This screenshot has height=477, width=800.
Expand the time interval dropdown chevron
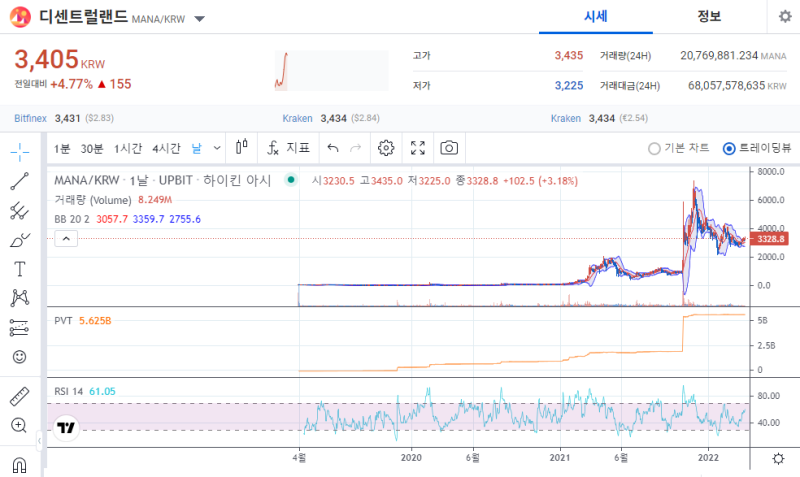pos(217,148)
